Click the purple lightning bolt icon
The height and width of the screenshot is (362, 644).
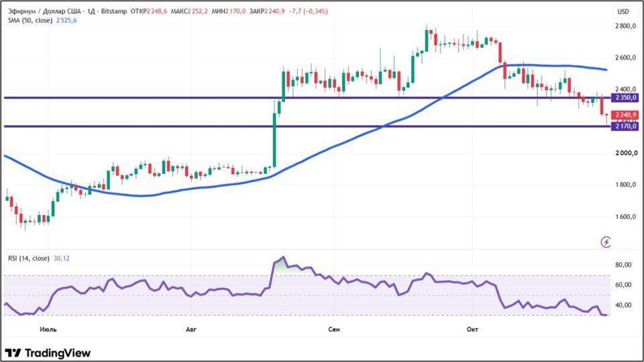606,242
